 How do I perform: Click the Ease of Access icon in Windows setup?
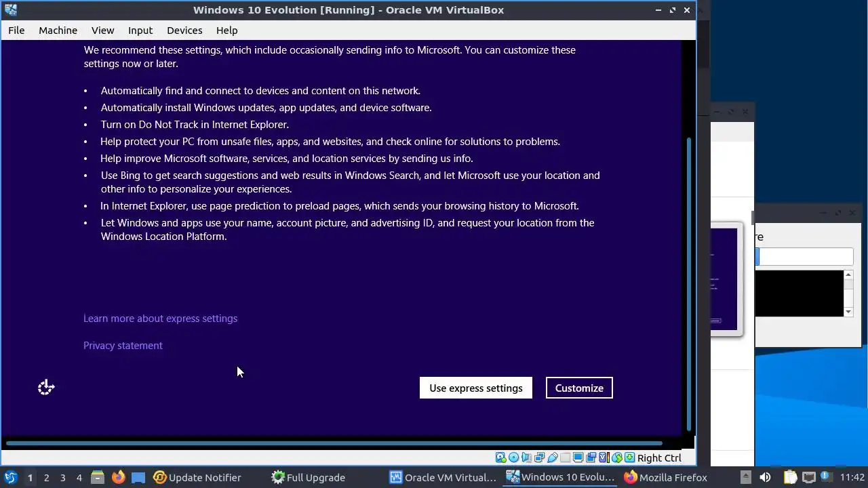[46, 388]
